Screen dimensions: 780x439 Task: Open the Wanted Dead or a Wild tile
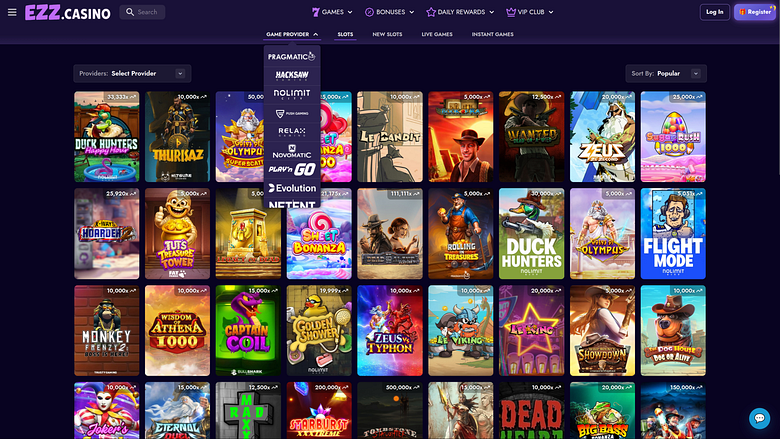(x=531, y=137)
